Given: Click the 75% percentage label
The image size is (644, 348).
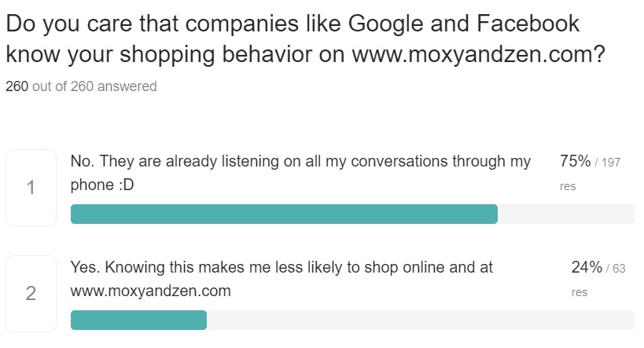Looking at the screenshot, I should [575, 161].
